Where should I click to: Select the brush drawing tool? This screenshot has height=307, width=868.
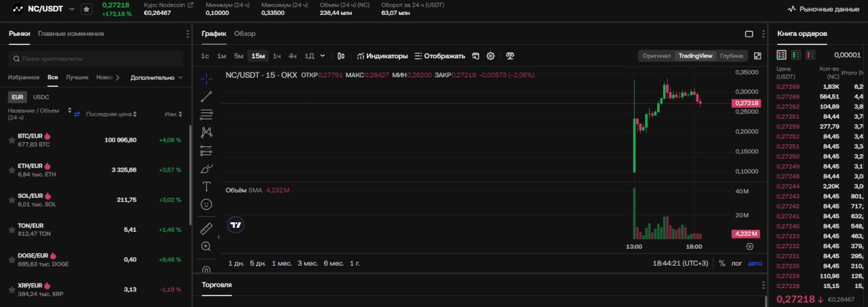206,168
